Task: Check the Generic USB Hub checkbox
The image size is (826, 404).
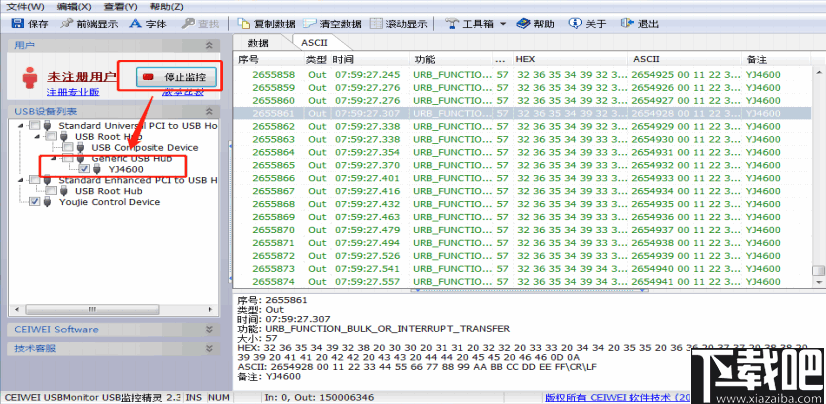Action: pos(67,158)
